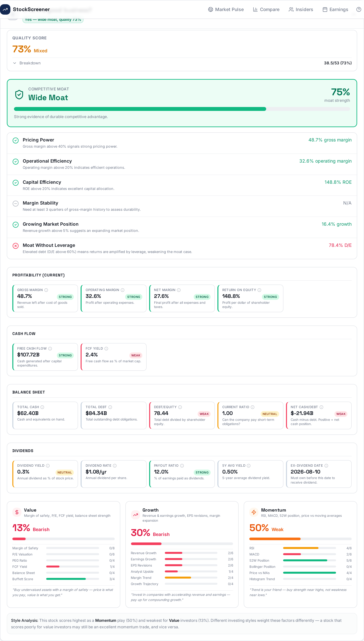Open info icon next to Payout Ratio
The height and width of the screenshot is (641, 364).
coord(182,466)
